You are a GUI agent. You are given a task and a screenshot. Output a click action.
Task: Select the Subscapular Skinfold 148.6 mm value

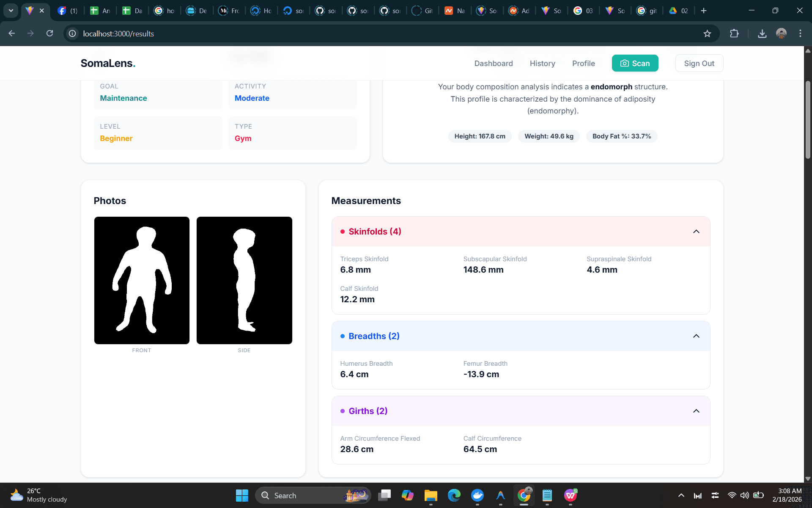[x=483, y=270]
